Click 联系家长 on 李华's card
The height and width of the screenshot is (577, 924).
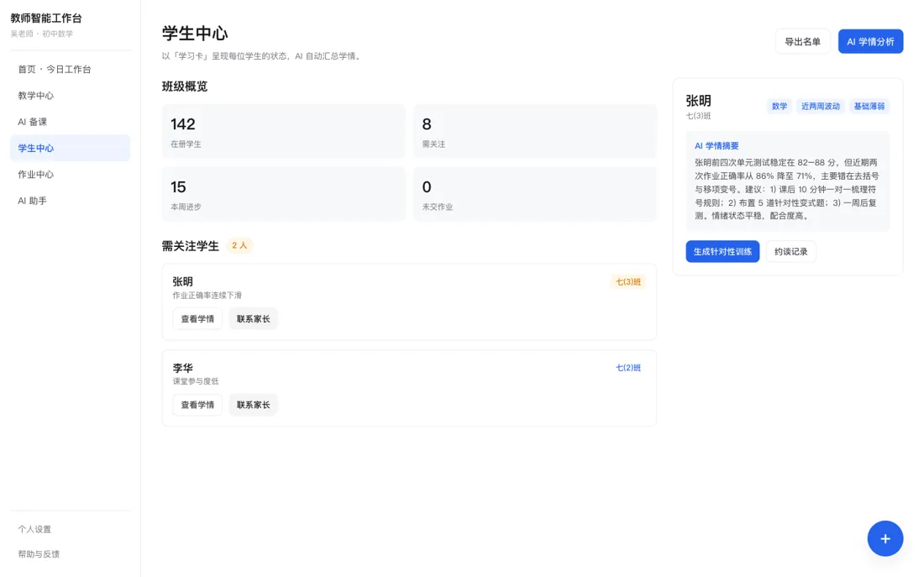[x=254, y=405]
